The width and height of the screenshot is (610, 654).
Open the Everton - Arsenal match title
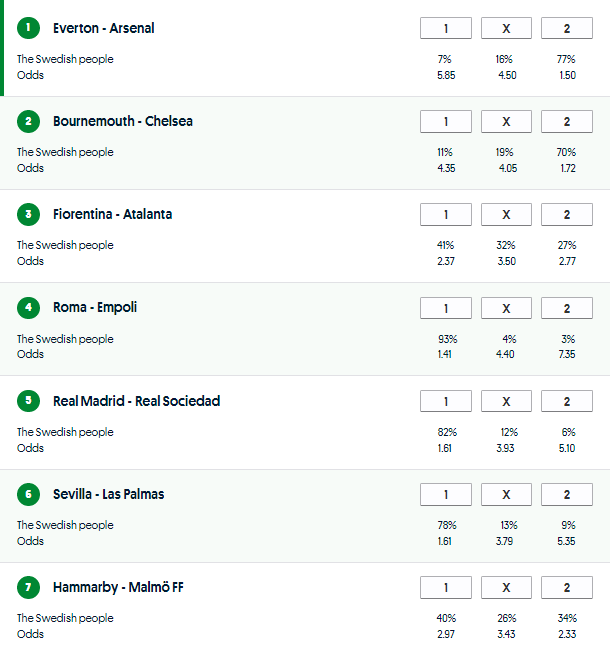coord(103,28)
